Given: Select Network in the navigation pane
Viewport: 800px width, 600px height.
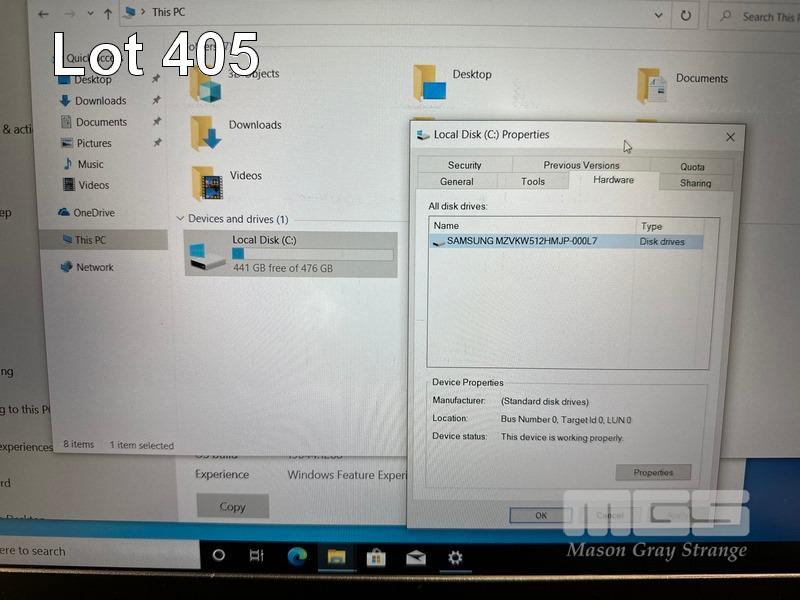Looking at the screenshot, I should pyautogui.click(x=94, y=267).
